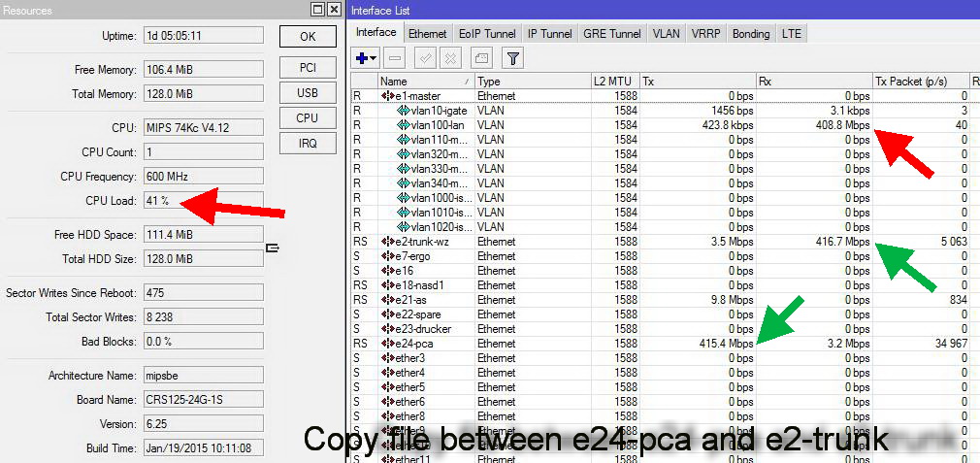Click the e7-ergo interface icon
The height and width of the screenshot is (463, 980).
click(387, 256)
